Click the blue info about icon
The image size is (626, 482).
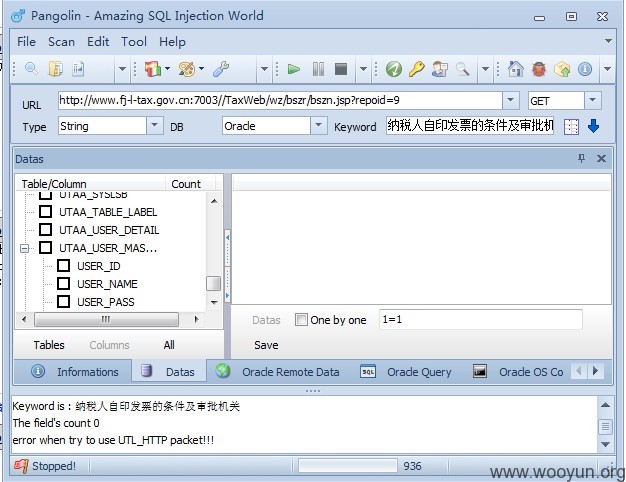click(585, 69)
